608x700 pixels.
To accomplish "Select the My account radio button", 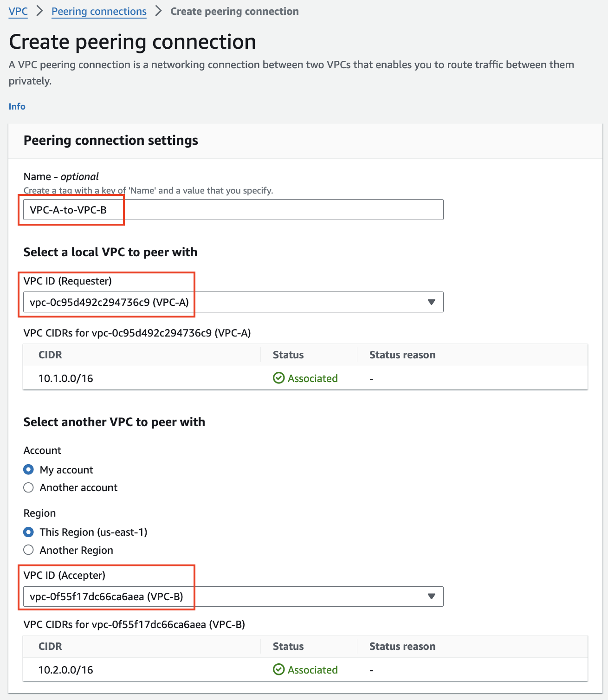I will click(28, 470).
